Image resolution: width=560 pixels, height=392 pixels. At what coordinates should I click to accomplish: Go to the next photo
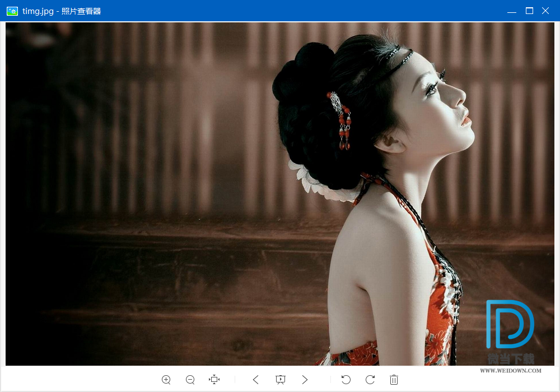pyautogui.click(x=305, y=380)
